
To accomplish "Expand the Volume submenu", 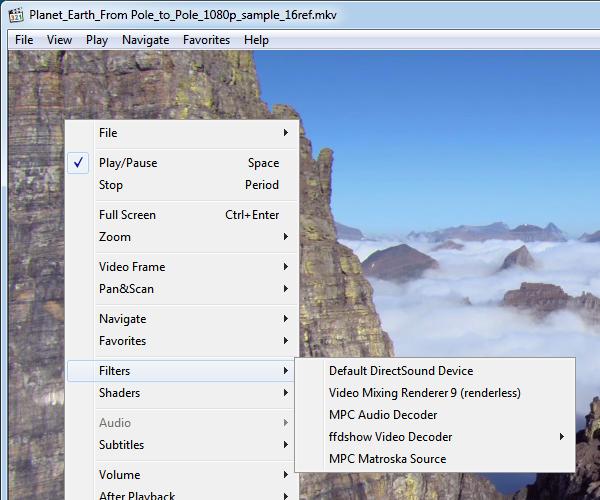I will pos(182,475).
